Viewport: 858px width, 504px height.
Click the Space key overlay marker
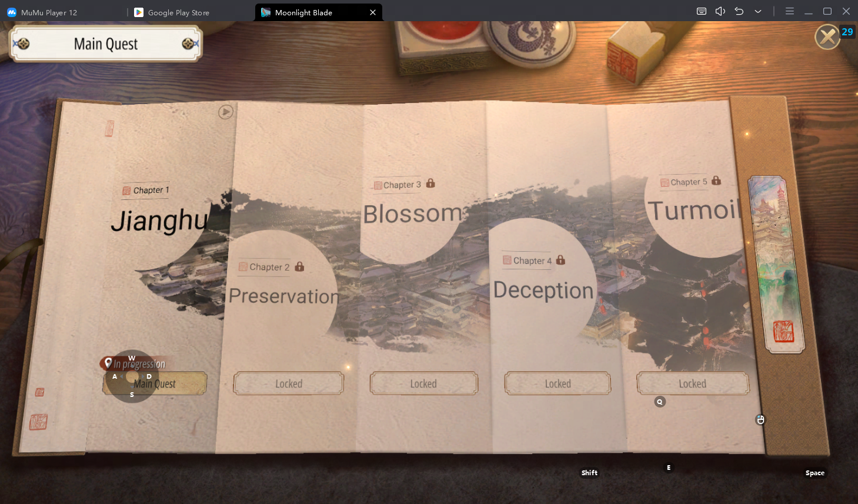point(815,473)
